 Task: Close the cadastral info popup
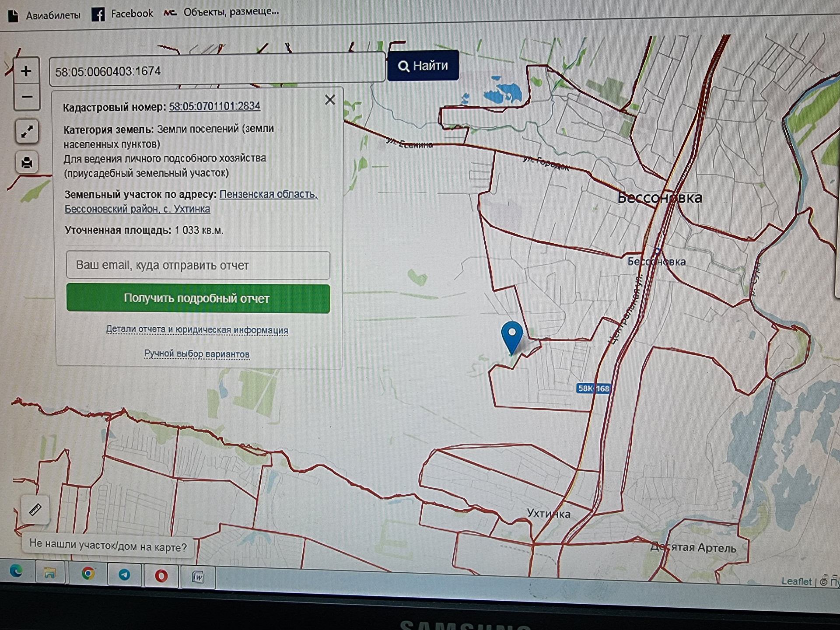tap(330, 100)
